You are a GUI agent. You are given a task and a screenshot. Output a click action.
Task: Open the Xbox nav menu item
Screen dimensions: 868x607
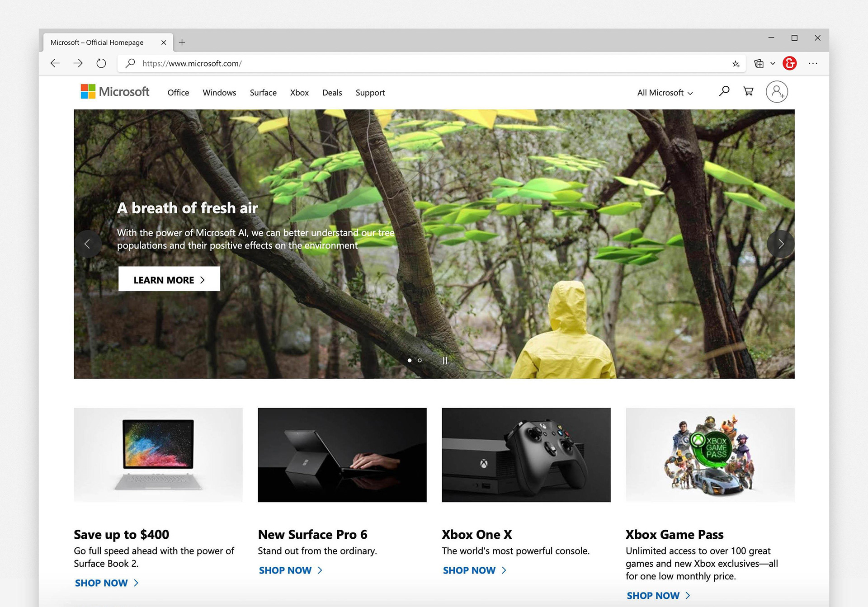click(299, 93)
